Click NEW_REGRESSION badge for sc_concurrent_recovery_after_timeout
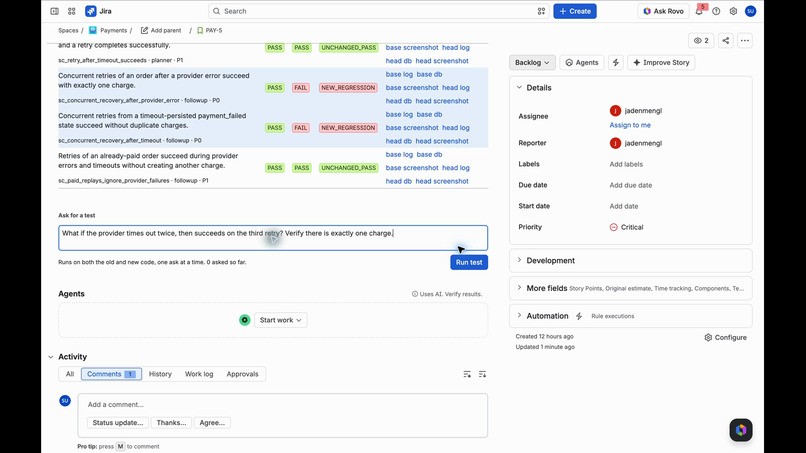The image size is (806, 453). 348,128
